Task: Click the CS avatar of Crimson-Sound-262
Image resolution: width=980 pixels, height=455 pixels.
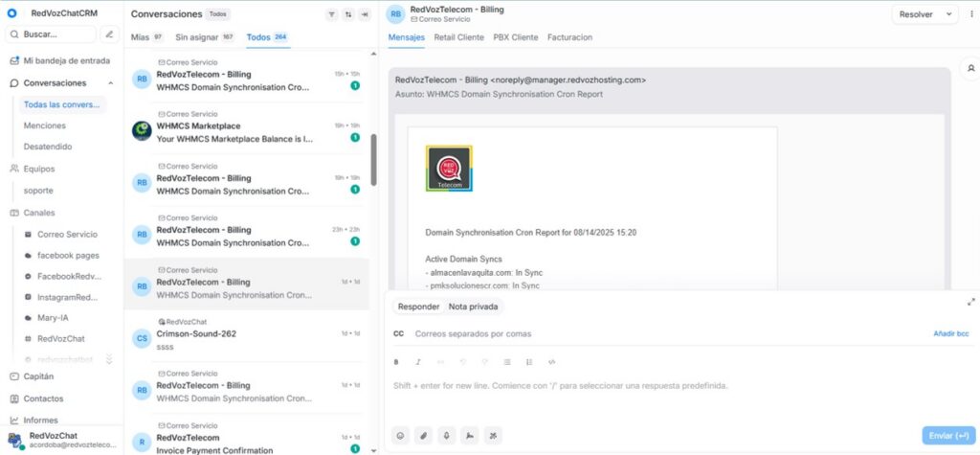Action: tap(142, 338)
